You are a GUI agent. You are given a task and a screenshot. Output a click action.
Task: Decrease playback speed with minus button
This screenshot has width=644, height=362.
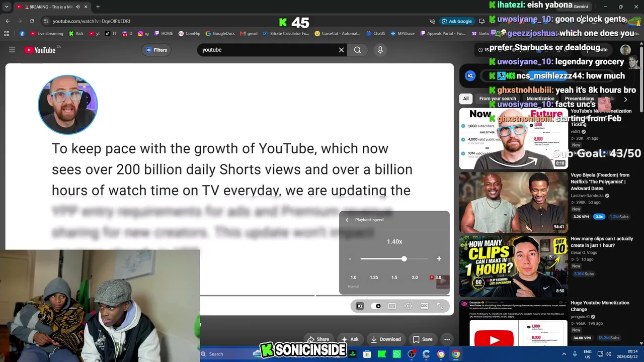[x=350, y=259]
